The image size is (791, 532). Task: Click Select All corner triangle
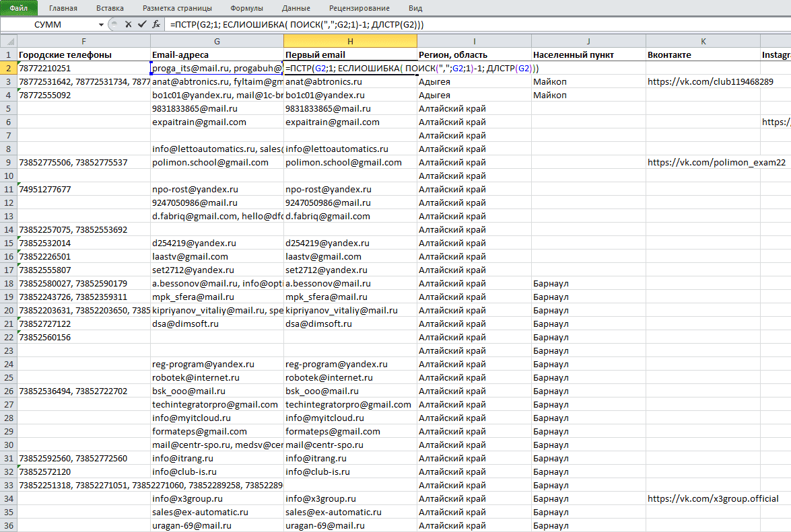coord(9,41)
